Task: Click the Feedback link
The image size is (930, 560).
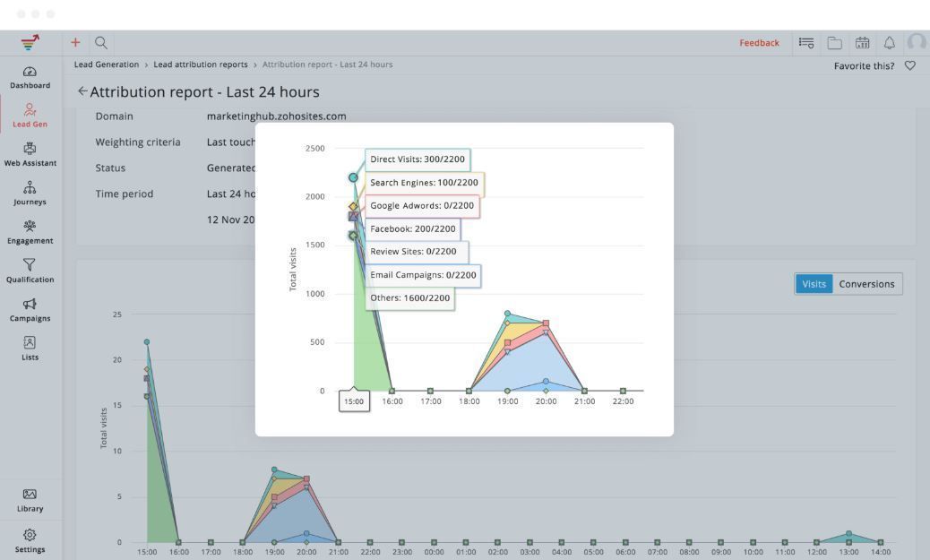Action: pos(759,42)
